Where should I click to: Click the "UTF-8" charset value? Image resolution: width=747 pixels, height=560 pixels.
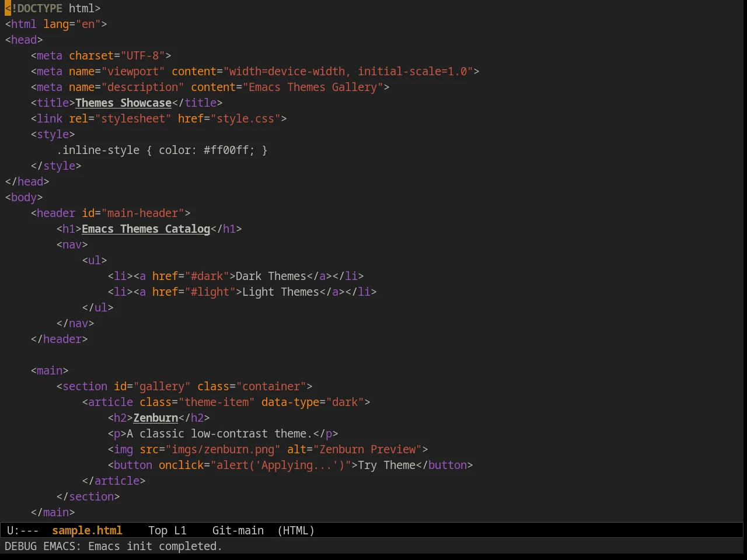tap(143, 55)
